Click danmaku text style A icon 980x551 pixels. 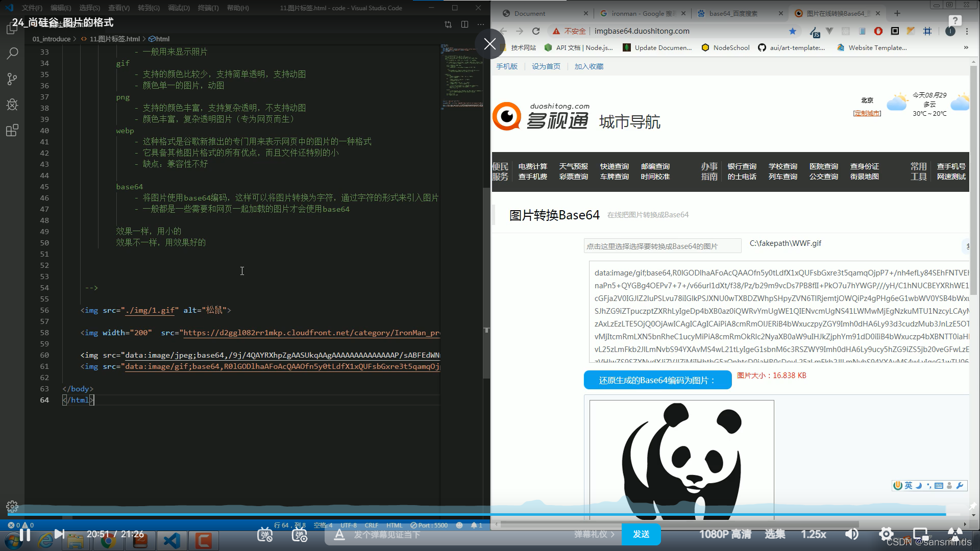(339, 534)
